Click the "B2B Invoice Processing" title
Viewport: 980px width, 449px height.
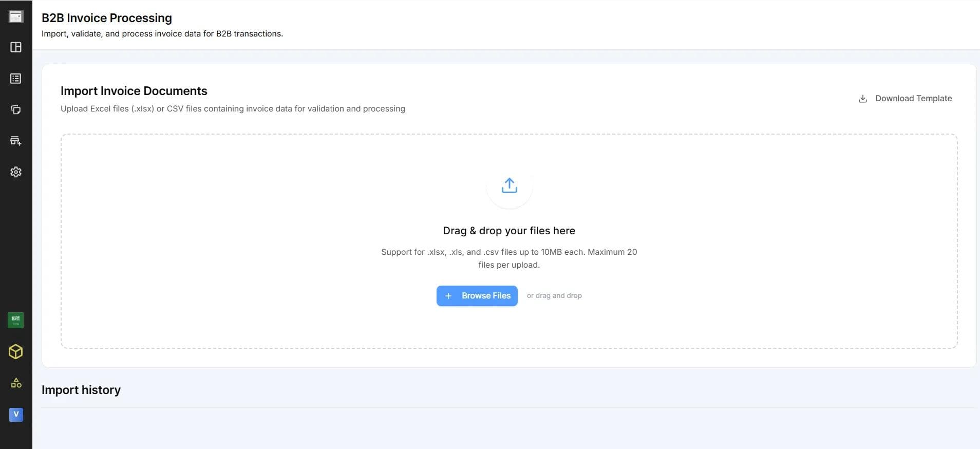coord(107,18)
